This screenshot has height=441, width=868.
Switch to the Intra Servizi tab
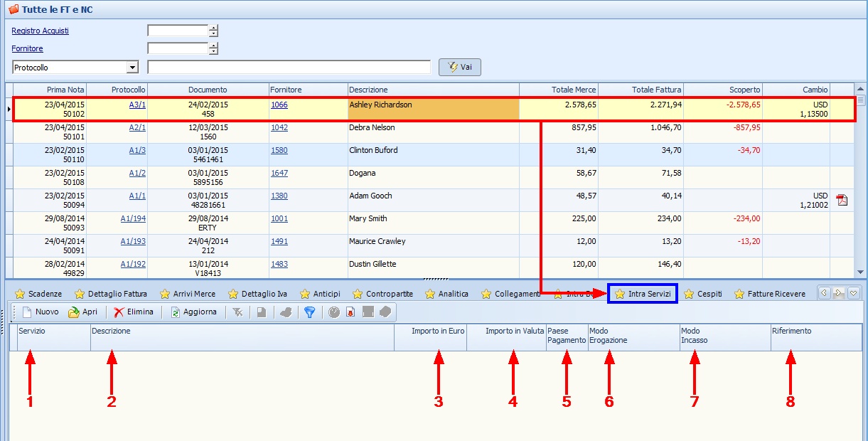pos(642,294)
